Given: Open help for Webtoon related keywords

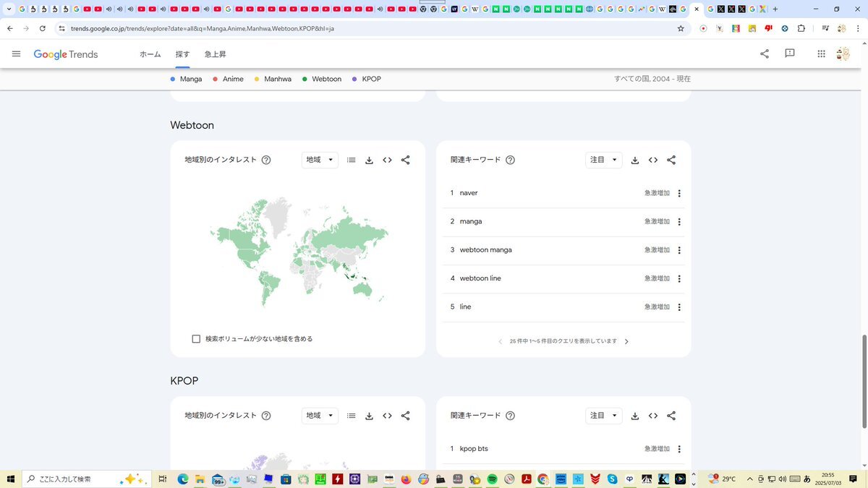Looking at the screenshot, I should tap(510, 160).
